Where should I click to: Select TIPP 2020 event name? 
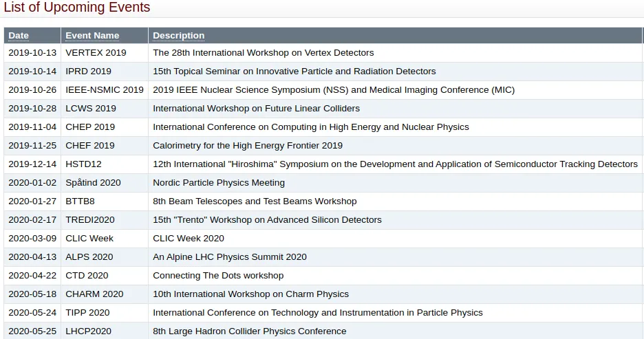(x=87, y=312)
